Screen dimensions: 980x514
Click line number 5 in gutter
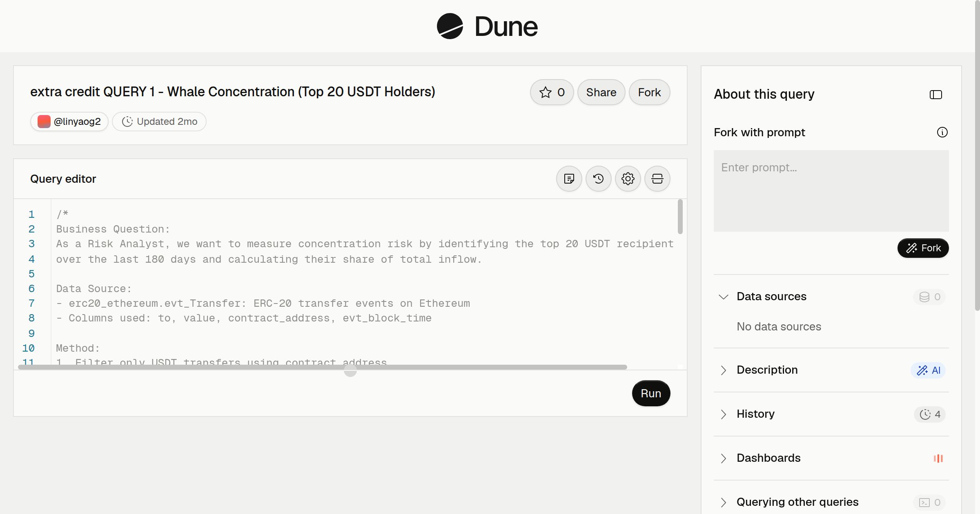[x=31, y=274]
